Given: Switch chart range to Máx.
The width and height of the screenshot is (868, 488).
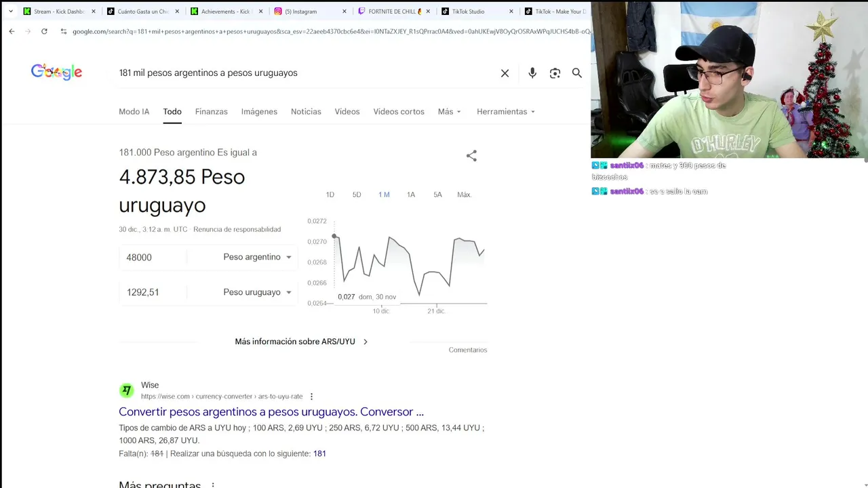Looking at the screenshot, I should click(464, 195).
